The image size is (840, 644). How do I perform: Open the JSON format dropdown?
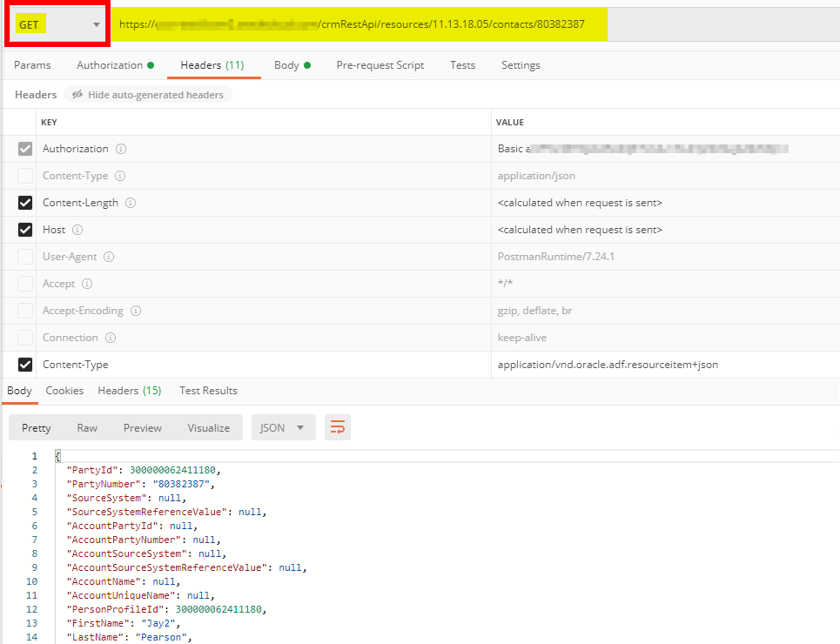tap(283, 427)
